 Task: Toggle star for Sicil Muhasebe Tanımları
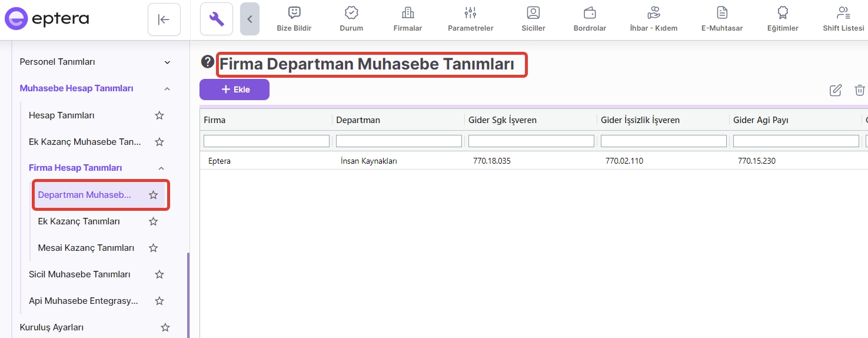click(159, 274)
